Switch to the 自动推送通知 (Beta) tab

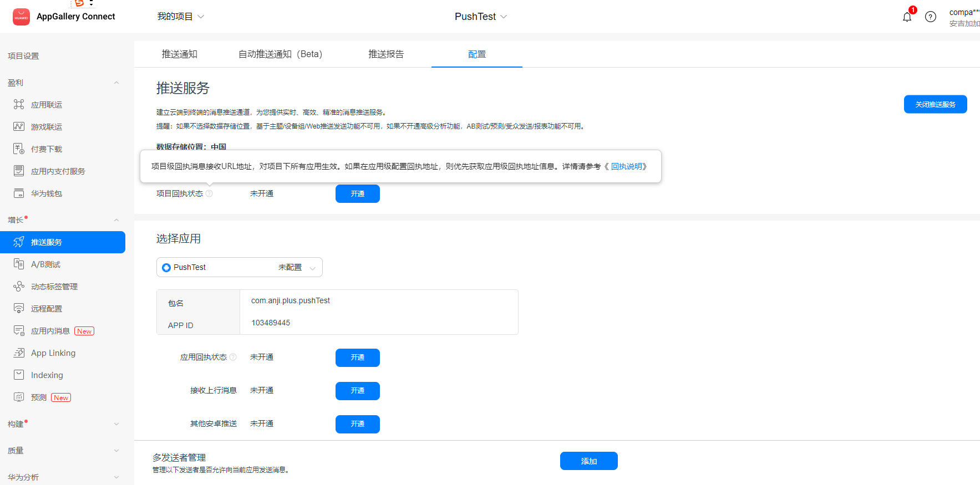coord(280,54)
